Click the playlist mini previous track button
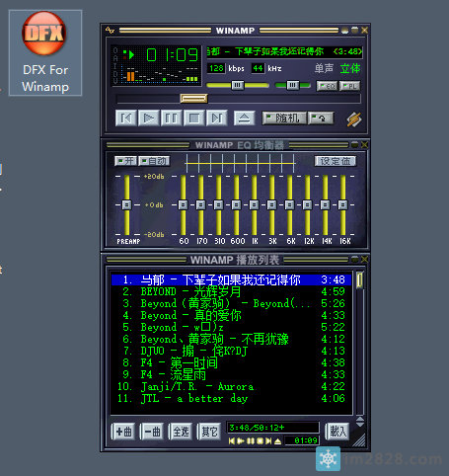This screenshot has width=449, height=476. (x=232, y=440)
